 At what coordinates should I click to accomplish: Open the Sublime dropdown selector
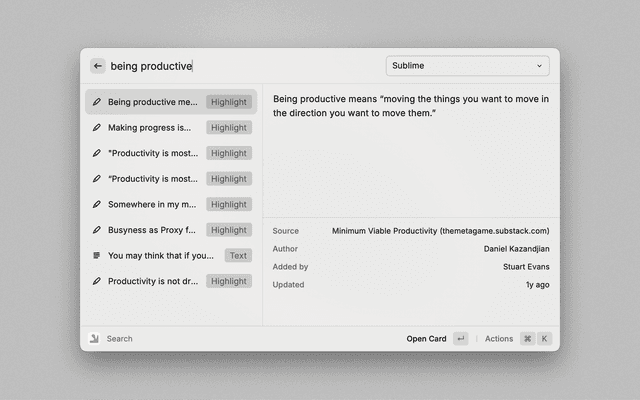click(x=467, y=66)
